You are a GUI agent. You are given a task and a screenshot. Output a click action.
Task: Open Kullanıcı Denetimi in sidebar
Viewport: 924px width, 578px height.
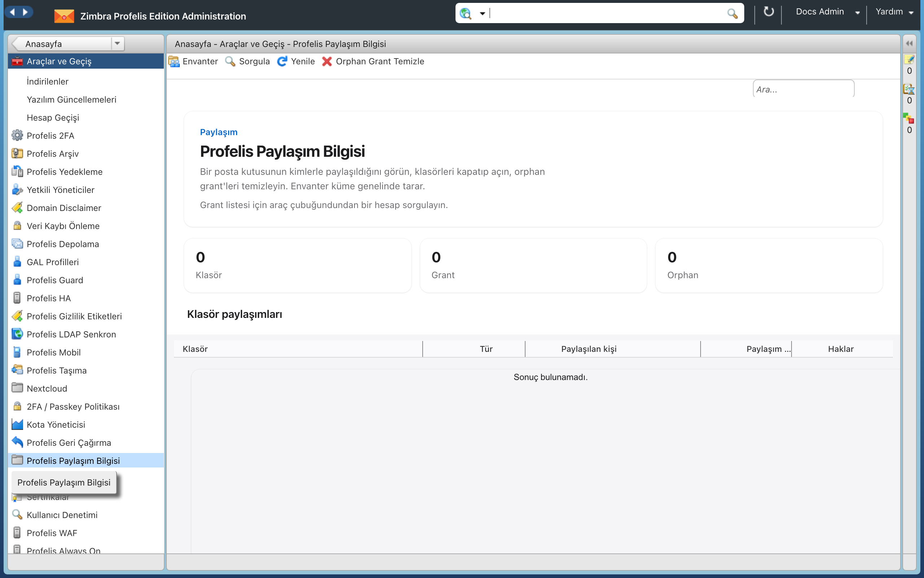(x=62, y=514)
